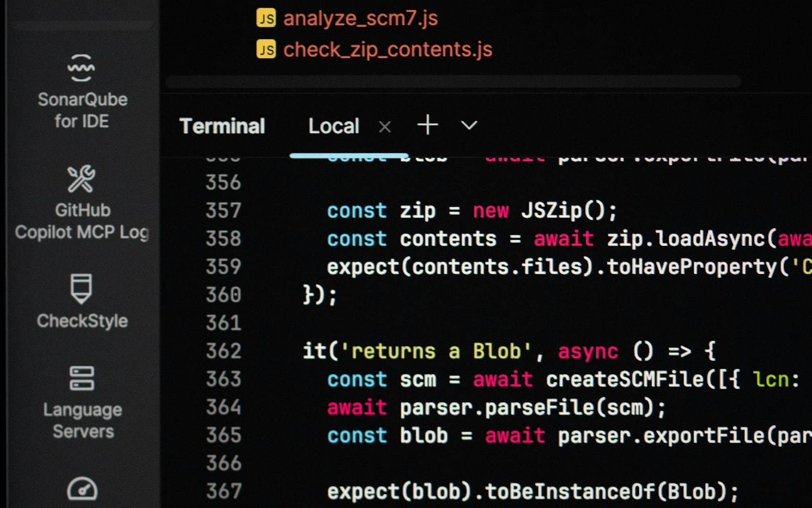Select the Terminal panel title

click(222, 126)
